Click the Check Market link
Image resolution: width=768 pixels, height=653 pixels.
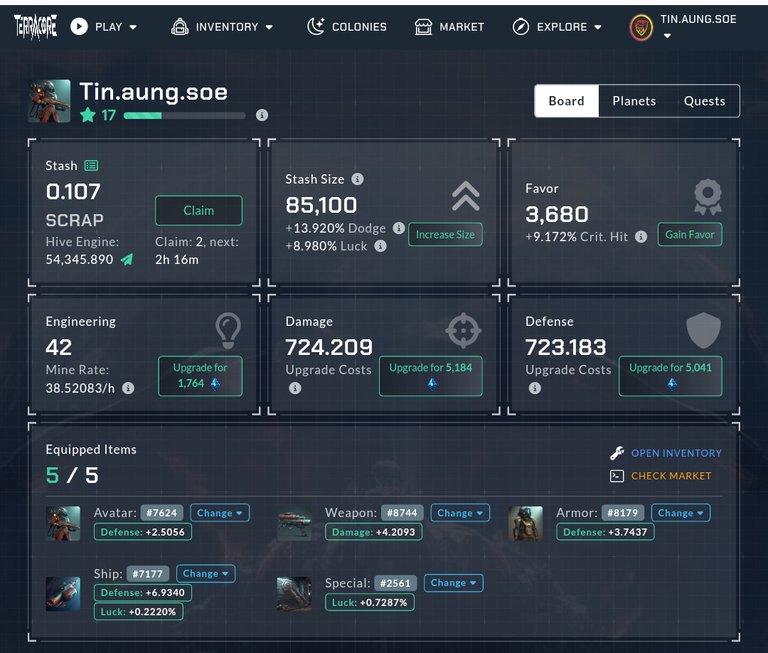tap(671, 476)
